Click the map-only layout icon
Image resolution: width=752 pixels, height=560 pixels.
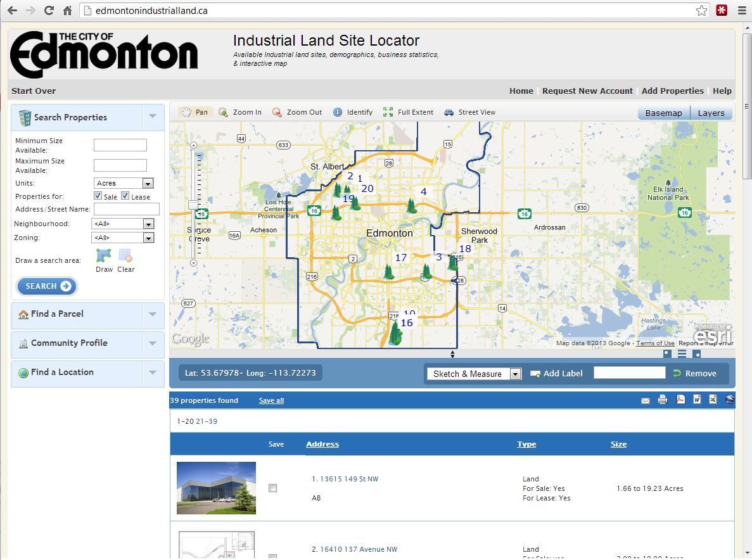tap(667, 354)
